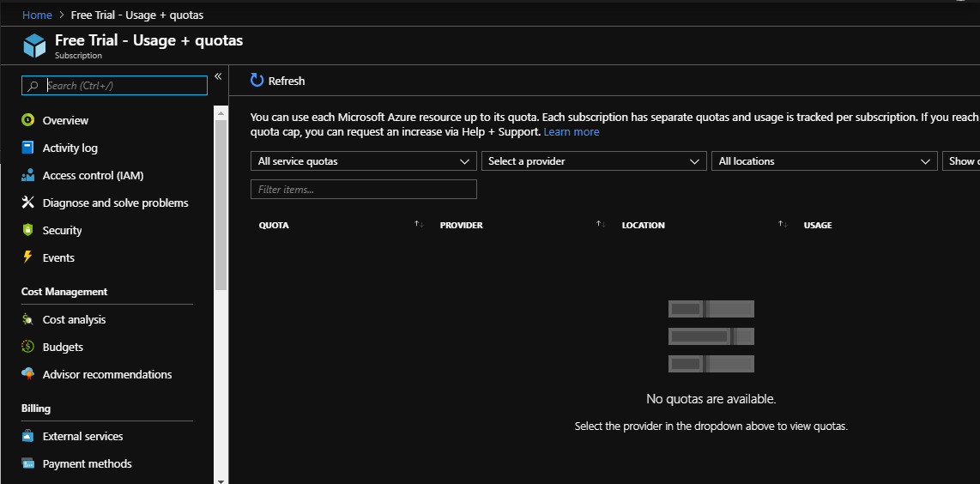Open Advisor recommendations menu item

click(x=109, y=374)
